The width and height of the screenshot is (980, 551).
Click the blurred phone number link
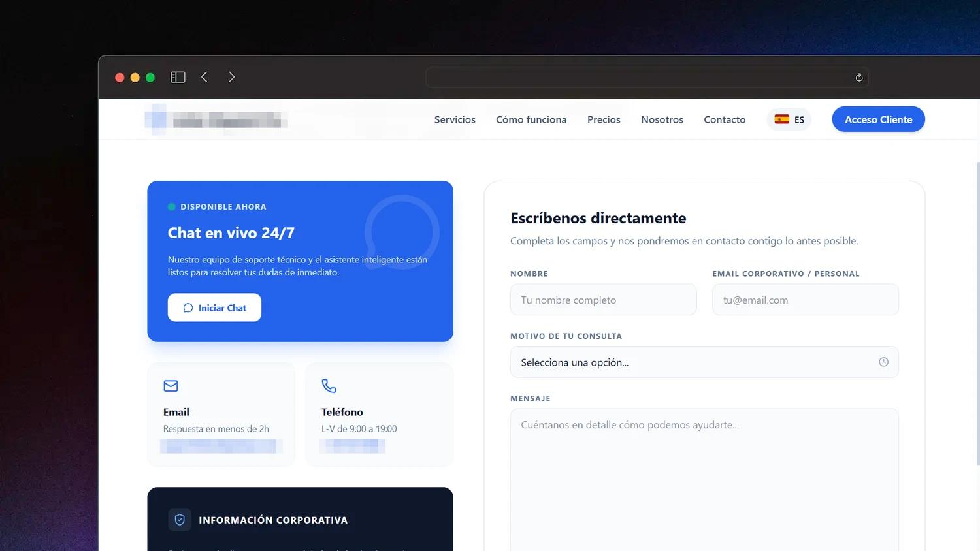point(352,446)
